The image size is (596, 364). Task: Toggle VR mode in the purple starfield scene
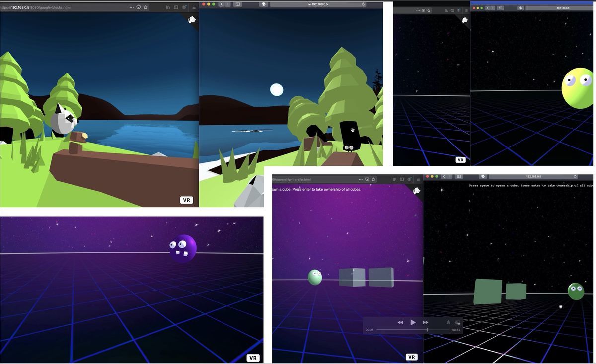point(253,357)
